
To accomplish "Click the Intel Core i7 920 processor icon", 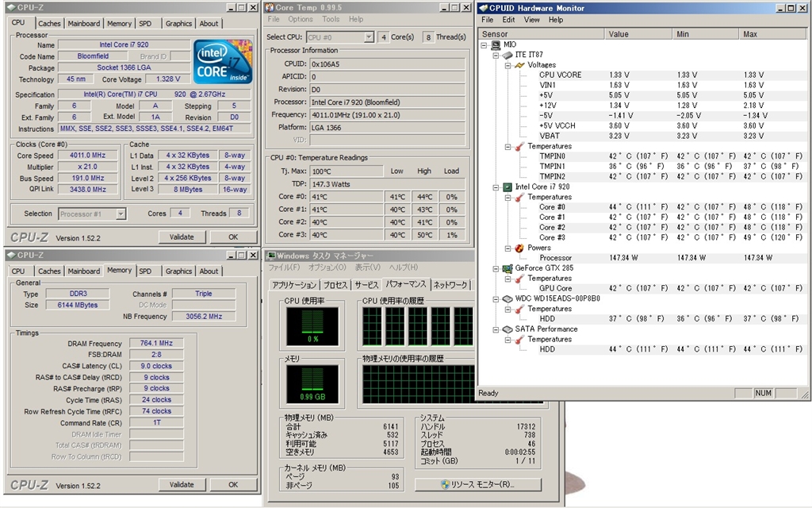I will [507, 187].
